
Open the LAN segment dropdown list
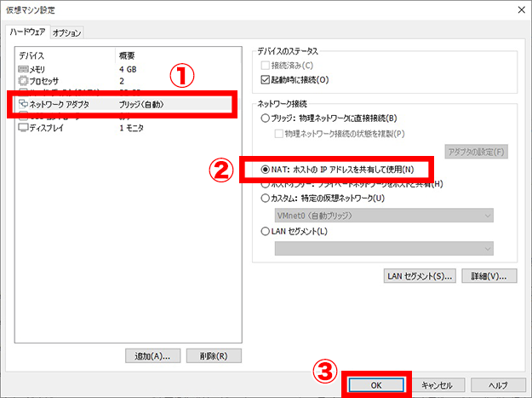(384, 248)
